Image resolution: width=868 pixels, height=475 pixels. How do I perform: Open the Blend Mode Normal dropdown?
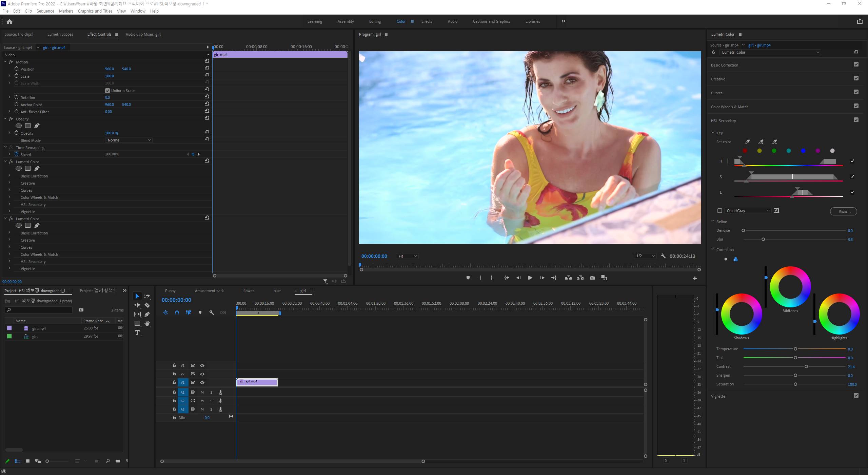pos(129,140)
